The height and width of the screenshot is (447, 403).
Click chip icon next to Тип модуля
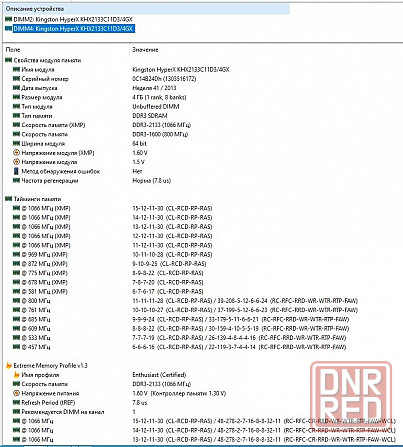click(x=16, y=106)
